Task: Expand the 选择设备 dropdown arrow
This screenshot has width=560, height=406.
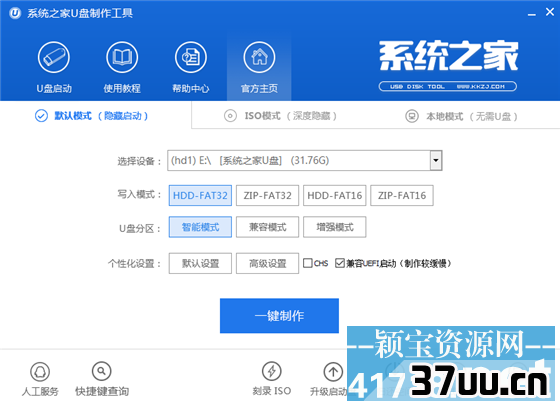Action: (x=436, y=160)
